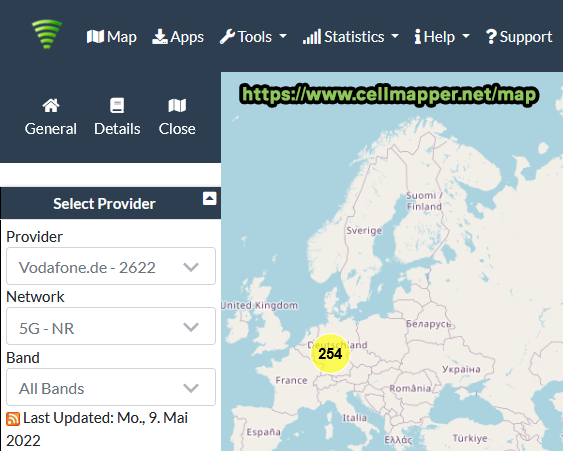The height and width of the screenshot is (451, 563).
Task: Click the United Kingdom map label
Action: (259, 306)
